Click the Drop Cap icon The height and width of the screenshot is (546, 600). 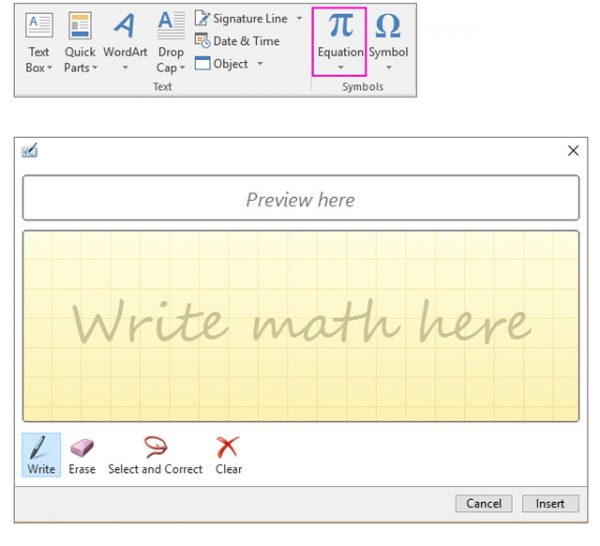point(171,26)
